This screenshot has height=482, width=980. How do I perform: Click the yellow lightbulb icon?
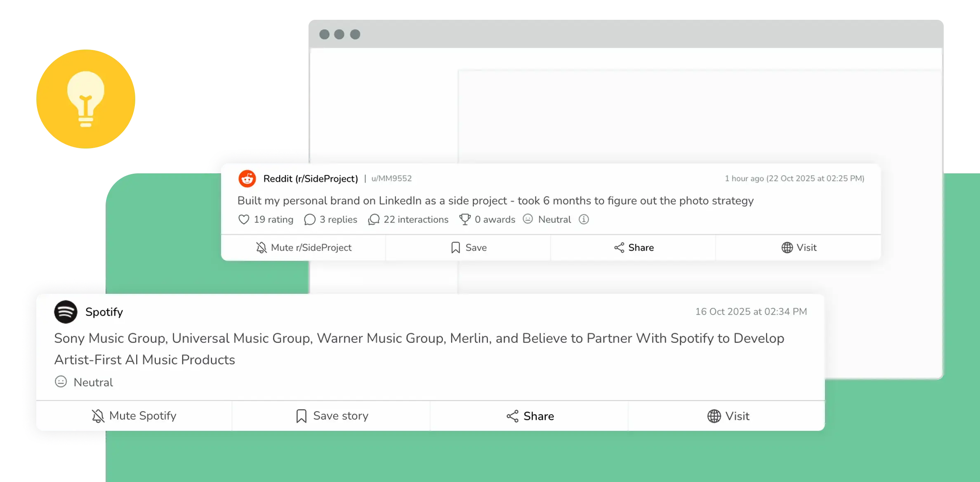[x=86, y=99]
